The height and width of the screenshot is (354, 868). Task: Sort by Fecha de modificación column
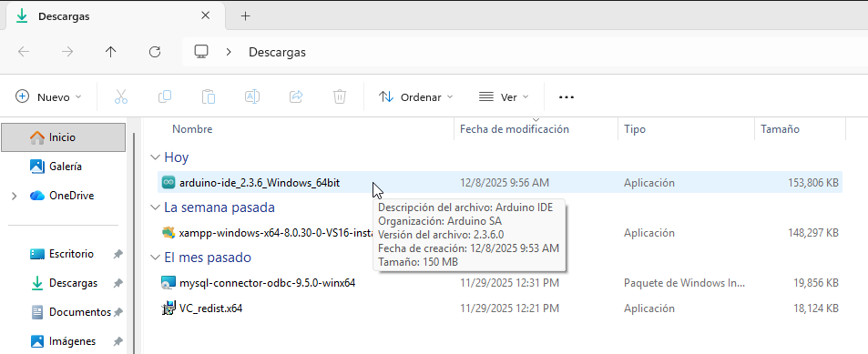[515, 129]
